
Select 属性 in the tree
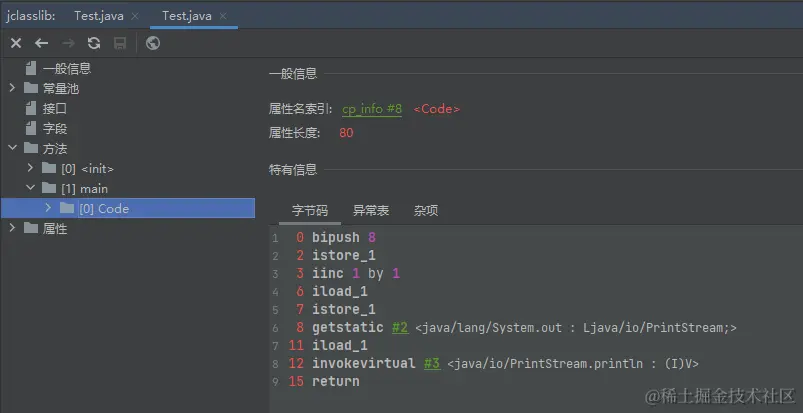coord(55,229)
